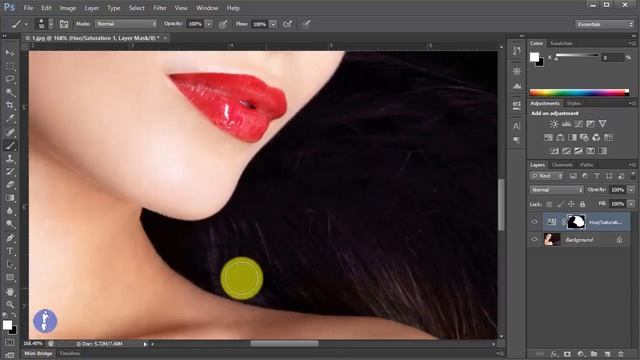This screenshot has height=360, width=640.
Task: Add a Black & White adjustment
Action: (x=572, y=138)
